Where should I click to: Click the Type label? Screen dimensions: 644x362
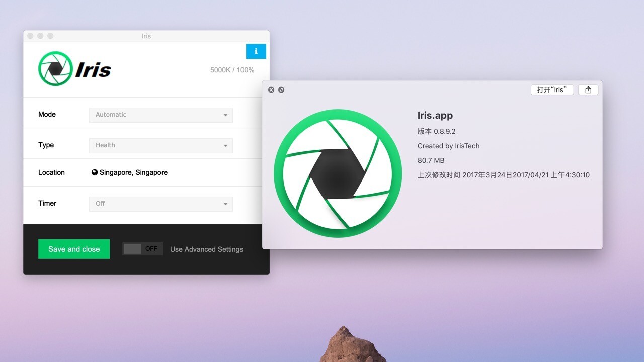click(46, 145)
